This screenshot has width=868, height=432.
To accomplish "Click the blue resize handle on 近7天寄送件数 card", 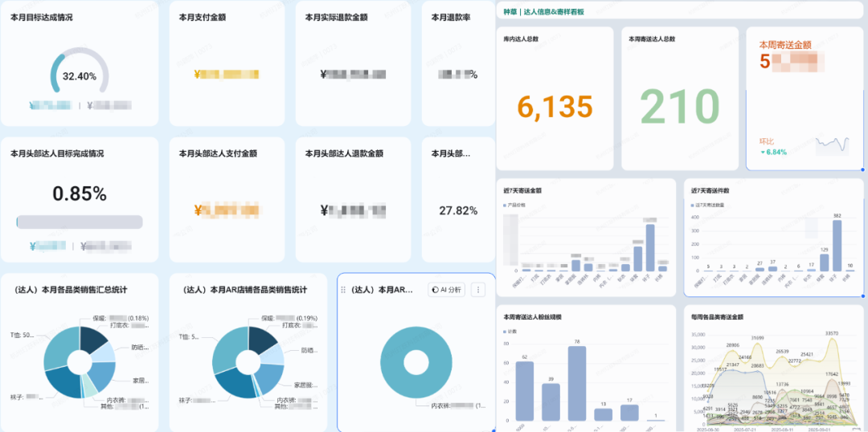I will pyautogui.click(x=863, y=295).
